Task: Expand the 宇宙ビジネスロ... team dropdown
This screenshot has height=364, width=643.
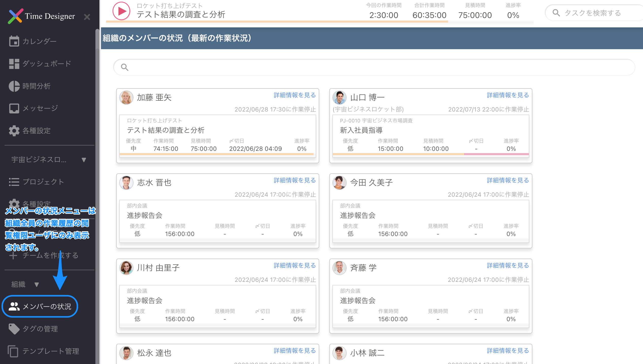Action: point(84,160)
